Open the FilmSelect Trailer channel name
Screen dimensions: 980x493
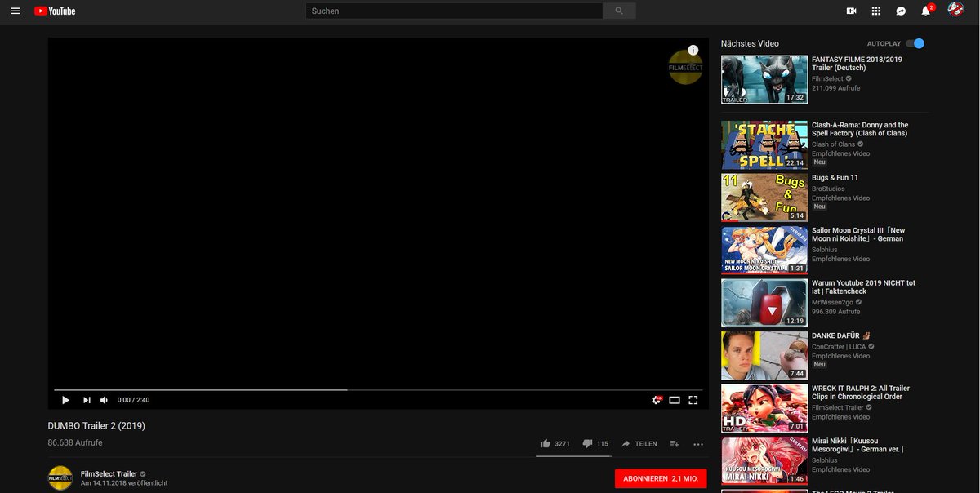(109, 473)
